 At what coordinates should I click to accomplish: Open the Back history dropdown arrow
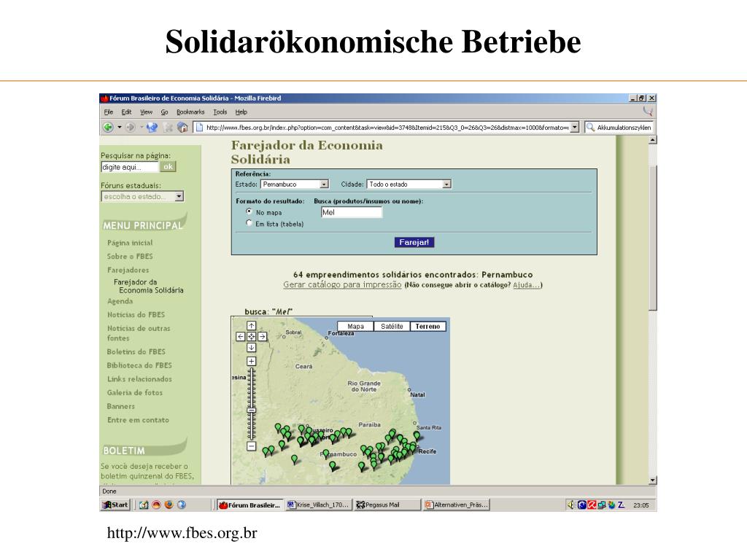[x=119, y=127]
